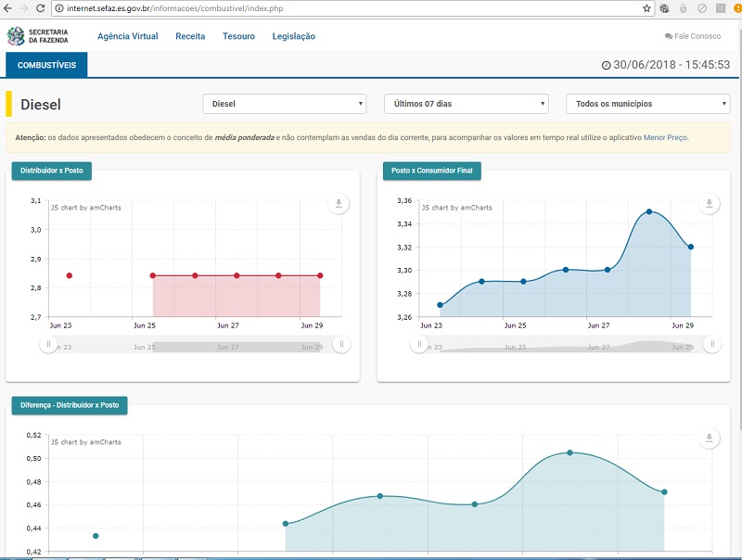Go to the Tesouro menu item

coord(238,36)
